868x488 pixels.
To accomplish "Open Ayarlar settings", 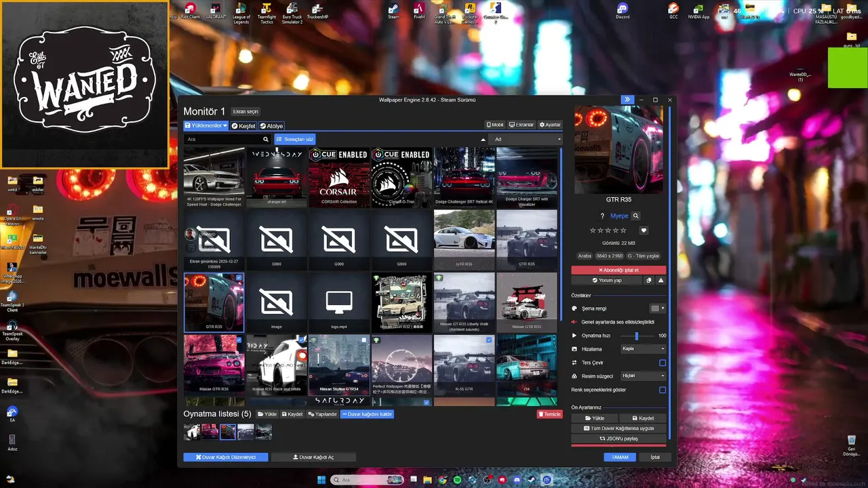I will click(550, 125).
